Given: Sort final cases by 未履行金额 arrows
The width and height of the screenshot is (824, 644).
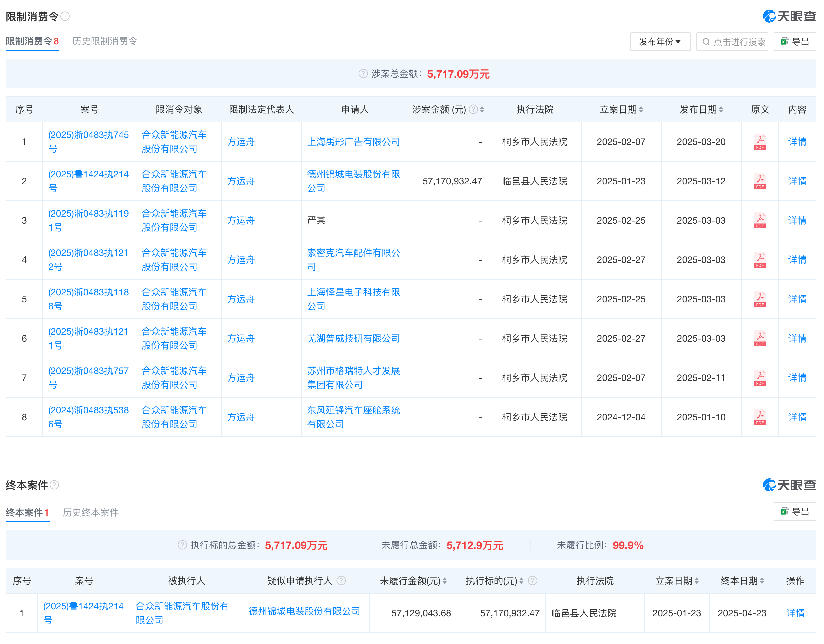Looking at the screenshot, I should pyautogui.click(x=445, y=581).
